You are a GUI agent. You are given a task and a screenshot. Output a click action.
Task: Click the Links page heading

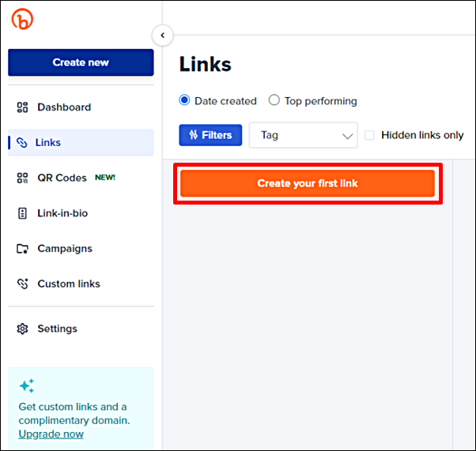(x=206, y=64)
